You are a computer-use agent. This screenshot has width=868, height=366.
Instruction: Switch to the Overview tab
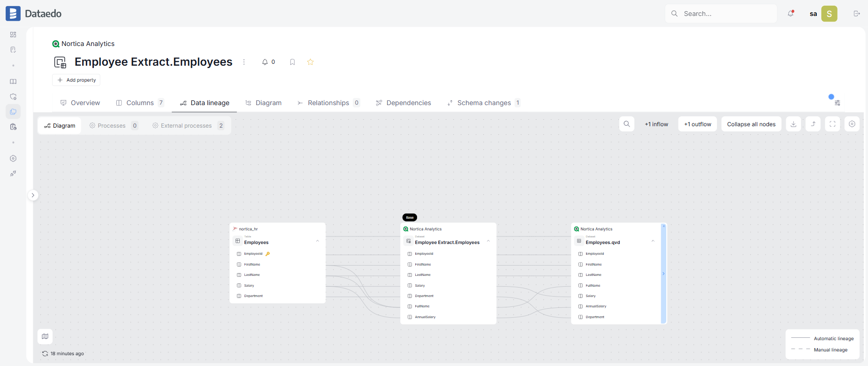[80, 103]
